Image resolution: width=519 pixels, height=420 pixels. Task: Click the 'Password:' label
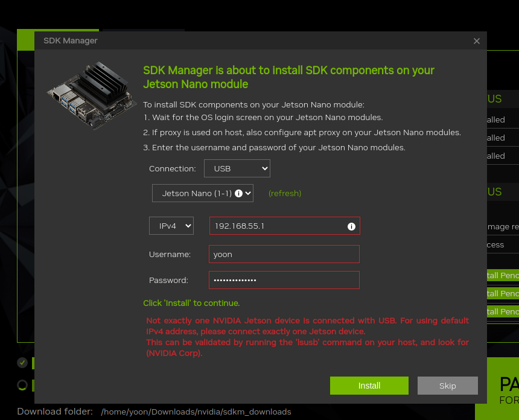click(x=168, y=281)
